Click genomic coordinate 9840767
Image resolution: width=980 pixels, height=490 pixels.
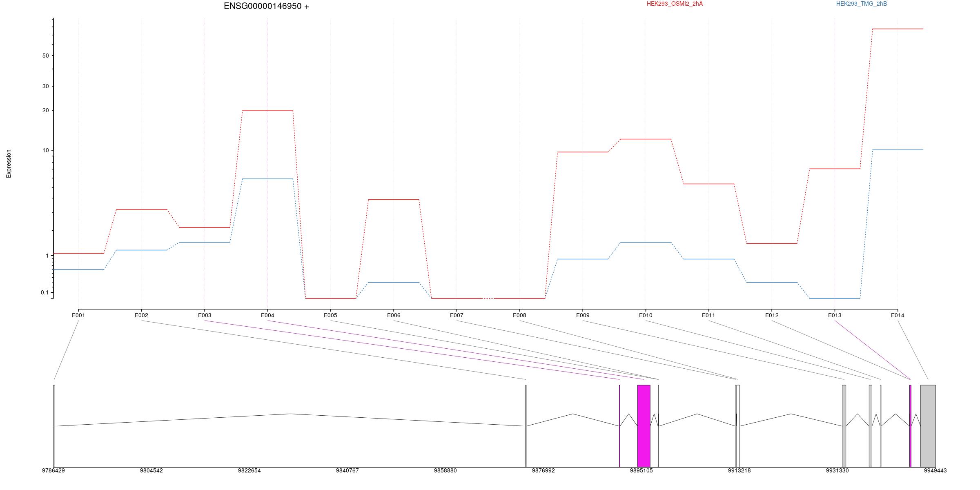click(x=347, y=470)
